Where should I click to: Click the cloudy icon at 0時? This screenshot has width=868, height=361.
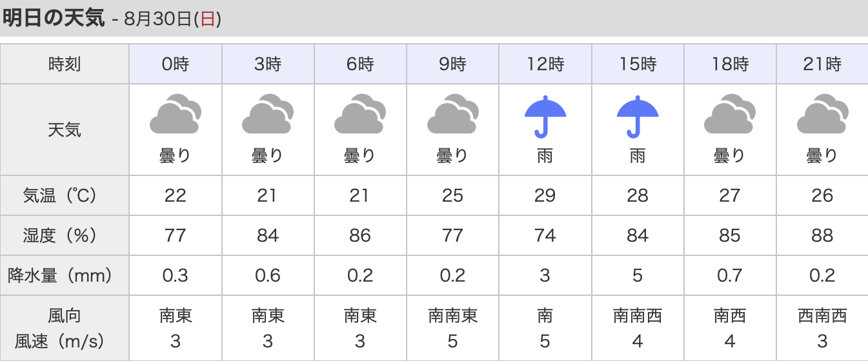(176, 113)
